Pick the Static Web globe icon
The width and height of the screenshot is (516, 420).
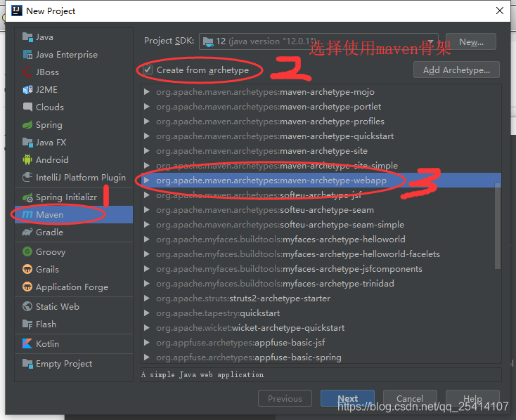click(27, 306)
